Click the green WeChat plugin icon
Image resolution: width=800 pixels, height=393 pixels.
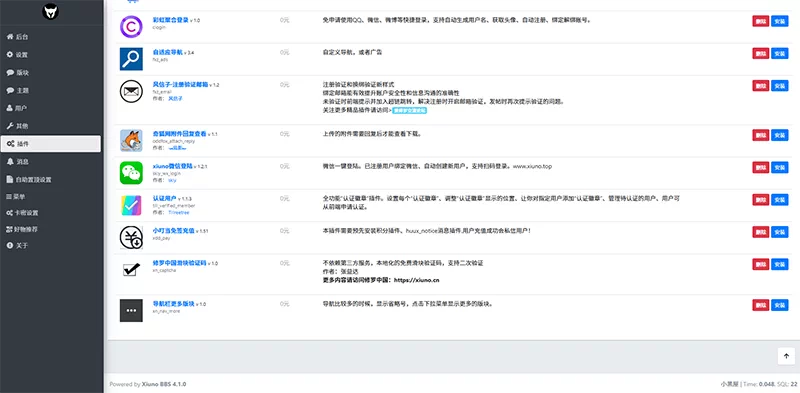[131, 173]
